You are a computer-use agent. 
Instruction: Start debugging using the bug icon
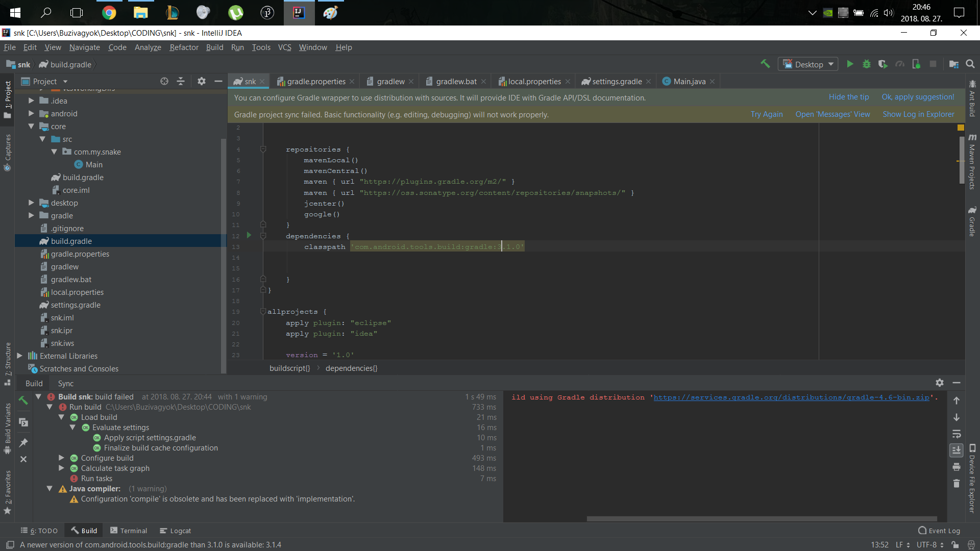pos(866,64)
